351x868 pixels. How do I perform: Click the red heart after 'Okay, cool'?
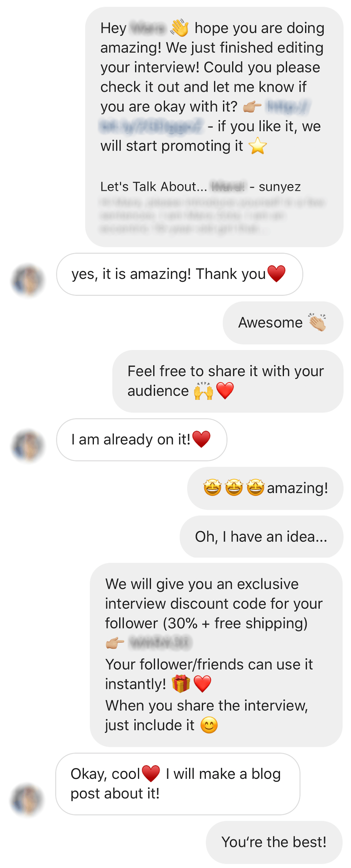coord(151,774)
